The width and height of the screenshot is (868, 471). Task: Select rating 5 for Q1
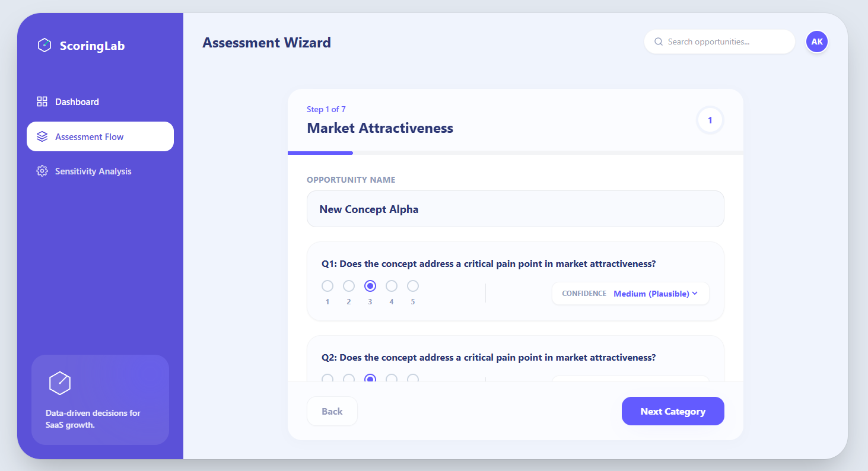[x=413, y=286]
